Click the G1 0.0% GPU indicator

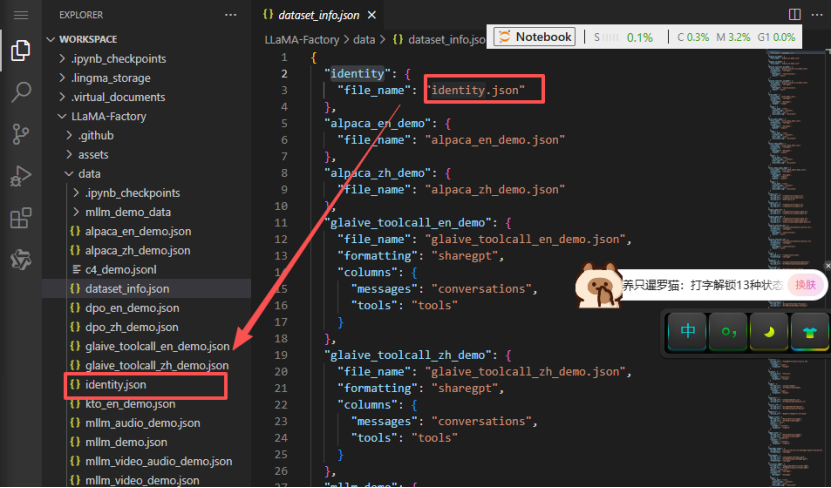tap(776, 37)
